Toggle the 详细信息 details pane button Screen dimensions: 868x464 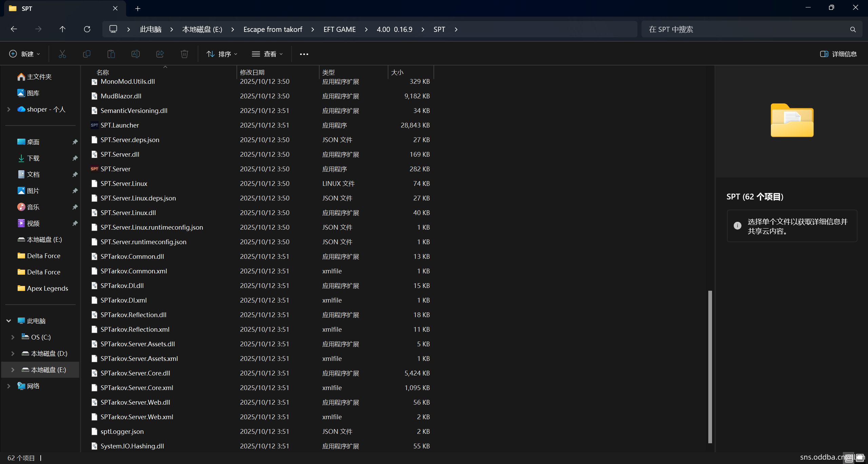click(x=838, y=54)
